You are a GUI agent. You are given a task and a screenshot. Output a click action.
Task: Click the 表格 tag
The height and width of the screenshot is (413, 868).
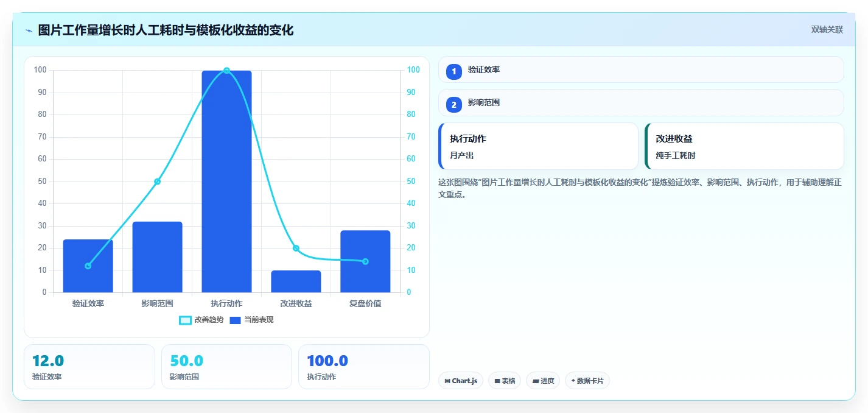[505, 381]
